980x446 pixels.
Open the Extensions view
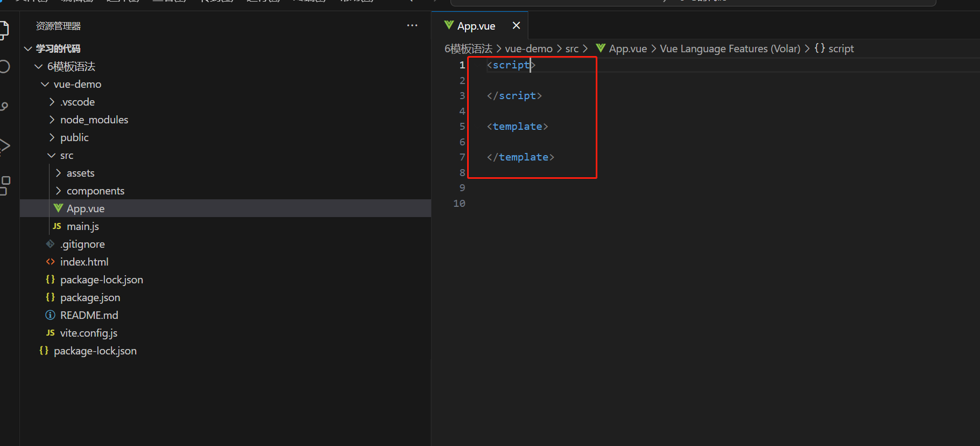(x=5, y=185)
